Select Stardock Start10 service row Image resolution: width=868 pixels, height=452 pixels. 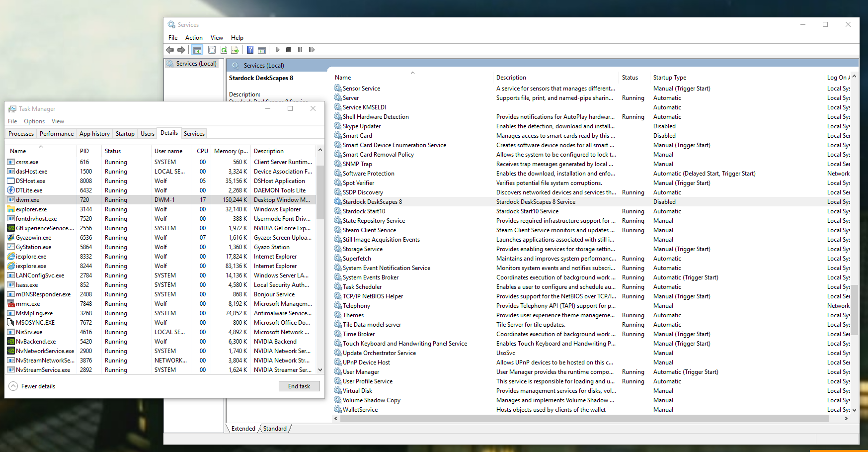click(591, 211)
